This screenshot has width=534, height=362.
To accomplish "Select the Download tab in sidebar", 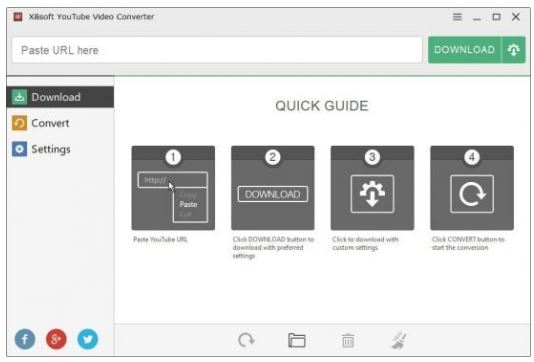I will pyautogui.click(x=60, y=97).
